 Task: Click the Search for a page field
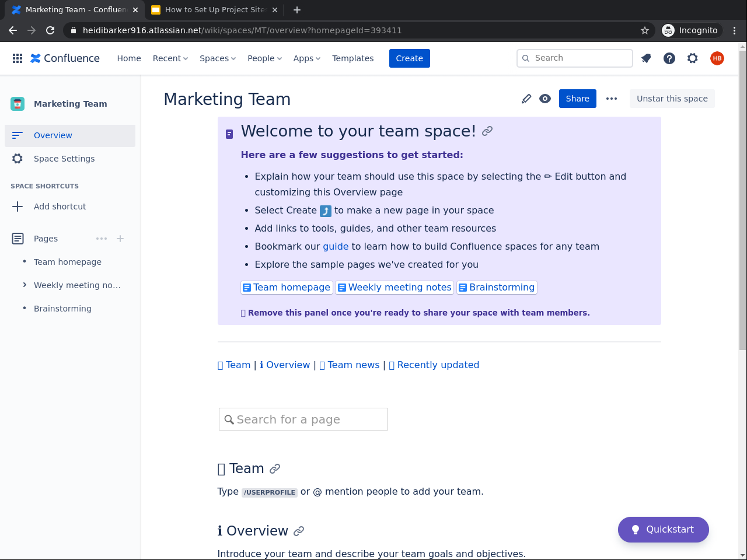(303, 419)
